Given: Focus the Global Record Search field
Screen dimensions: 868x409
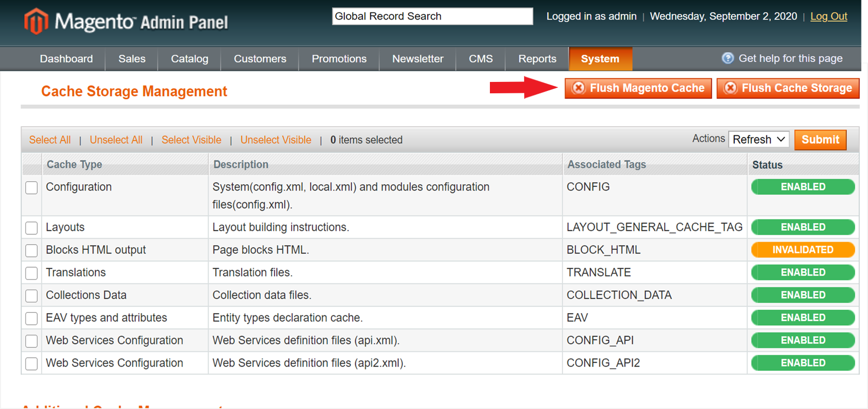Looking at the screenshot, I should pyautogui.click(x=432, y=16).
